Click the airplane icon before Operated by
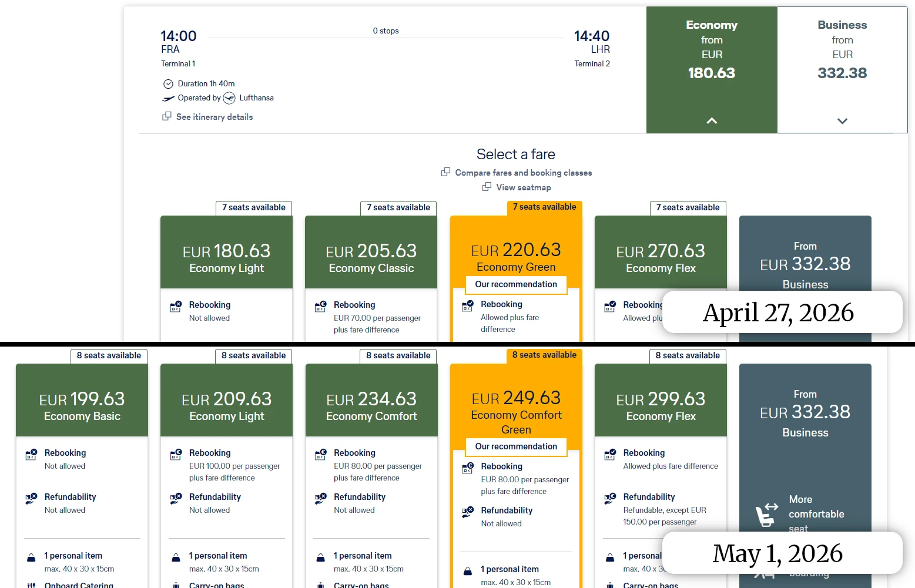 (168, 98)
